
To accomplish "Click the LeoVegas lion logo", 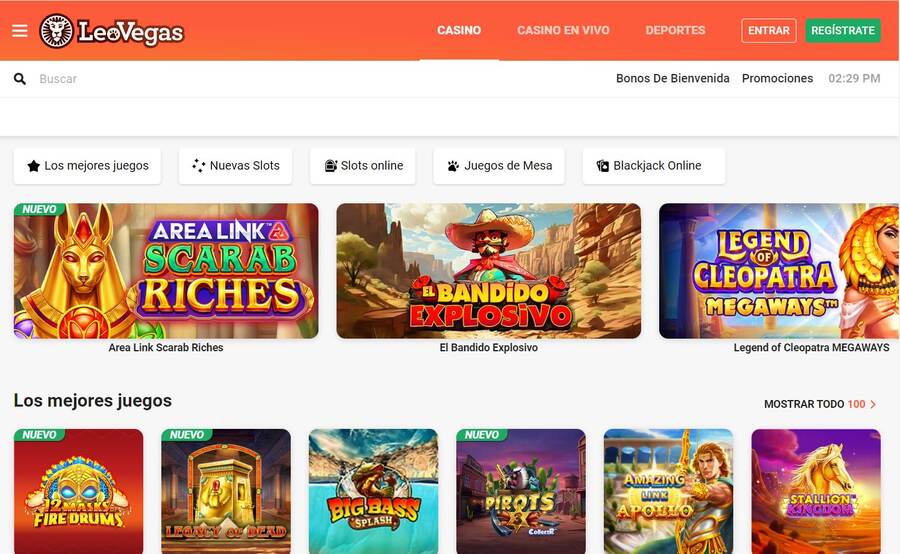I will click(56, 30).
